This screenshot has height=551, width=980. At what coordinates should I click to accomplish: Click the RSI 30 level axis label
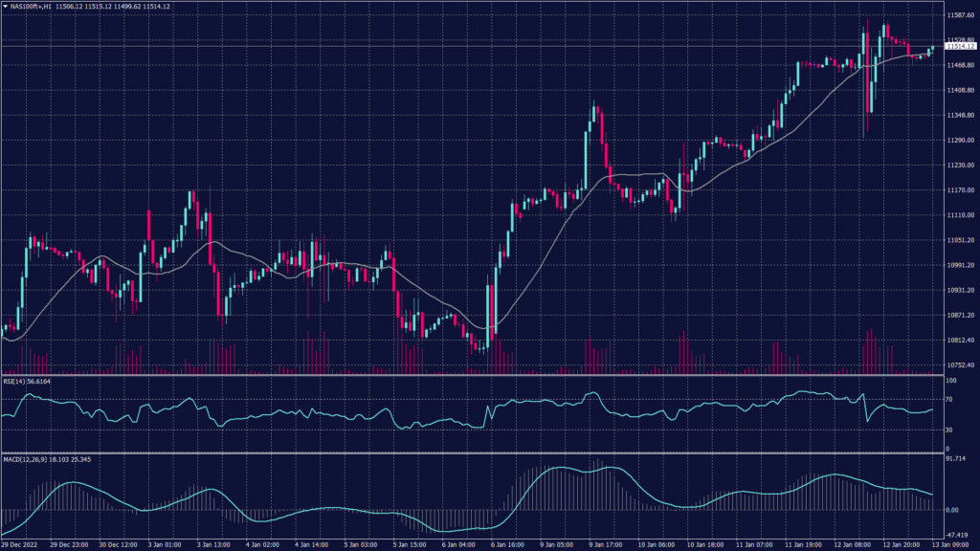point(950,429)
